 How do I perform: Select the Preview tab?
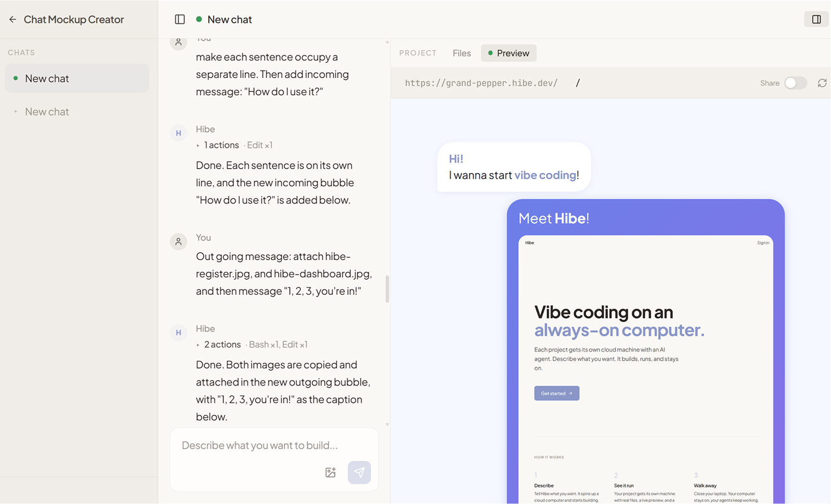508,53
